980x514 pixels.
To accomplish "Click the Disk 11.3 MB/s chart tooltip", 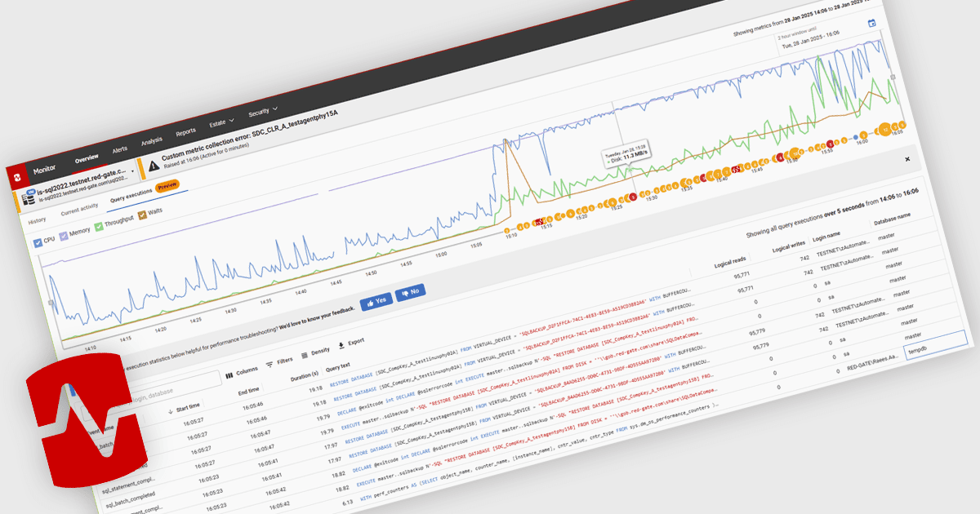I will [626, 153].
